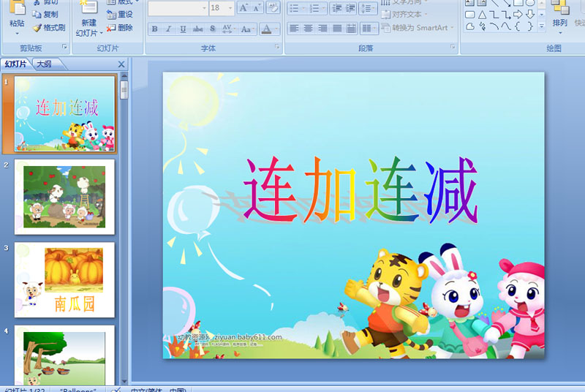The height and width of the screenshot is (392, 585).
Task: Delete the slide (删除)
Action: click(119, 28)
